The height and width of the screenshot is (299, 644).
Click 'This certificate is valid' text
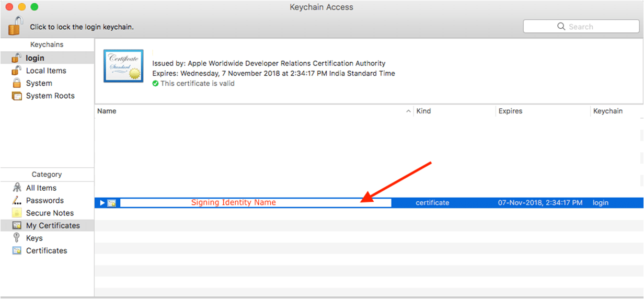(x=198, y=84)
